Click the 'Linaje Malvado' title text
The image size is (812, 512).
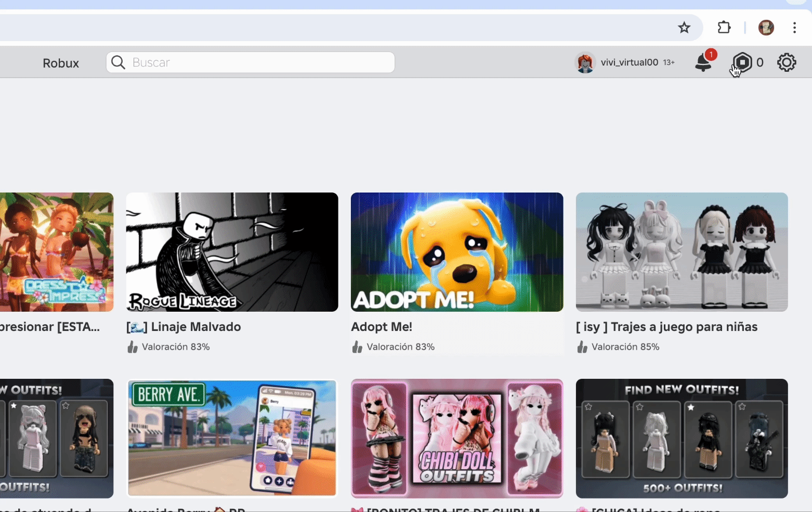coord(196,327)
